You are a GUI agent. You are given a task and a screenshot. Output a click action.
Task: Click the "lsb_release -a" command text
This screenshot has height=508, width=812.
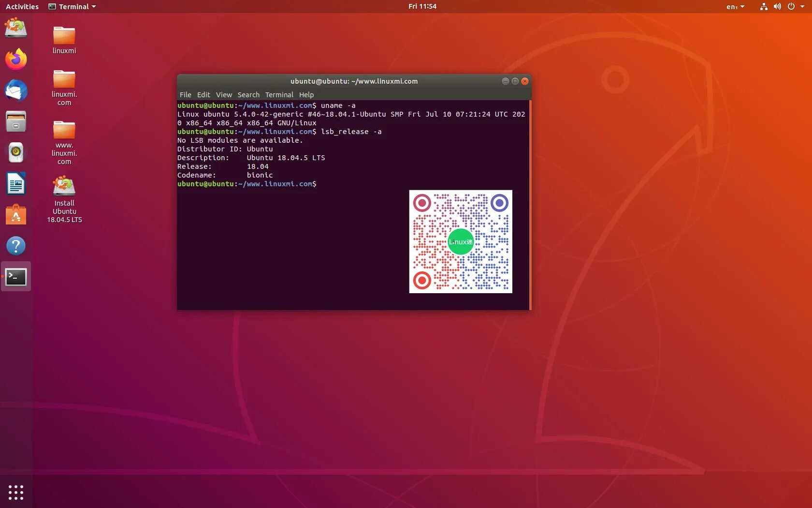351,132
